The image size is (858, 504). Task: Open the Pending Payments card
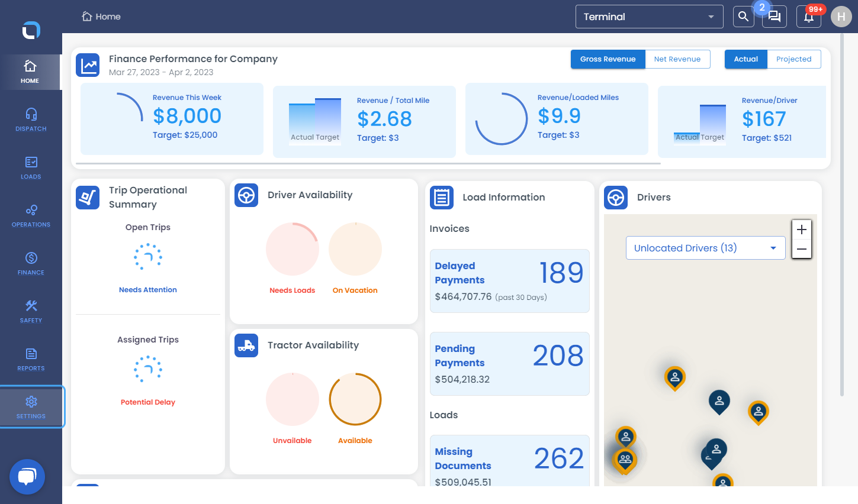(510, 364)
